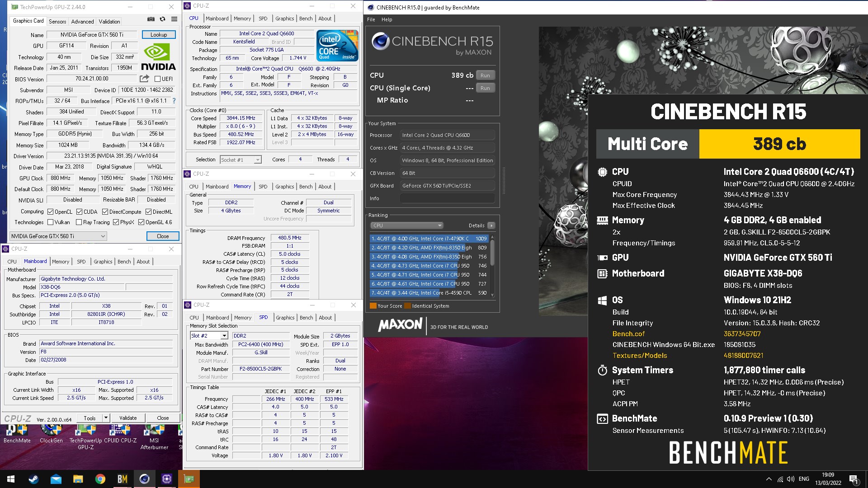This screenshot has height=488, width=868.
Task: Expand ranking Details arrow in Cinebench
Action: (491, 225)
